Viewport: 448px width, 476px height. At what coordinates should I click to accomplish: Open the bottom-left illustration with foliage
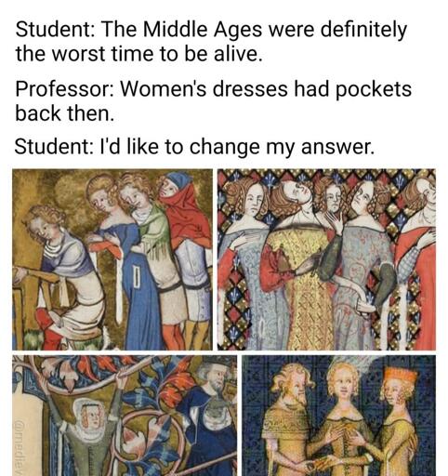point(125,416)
